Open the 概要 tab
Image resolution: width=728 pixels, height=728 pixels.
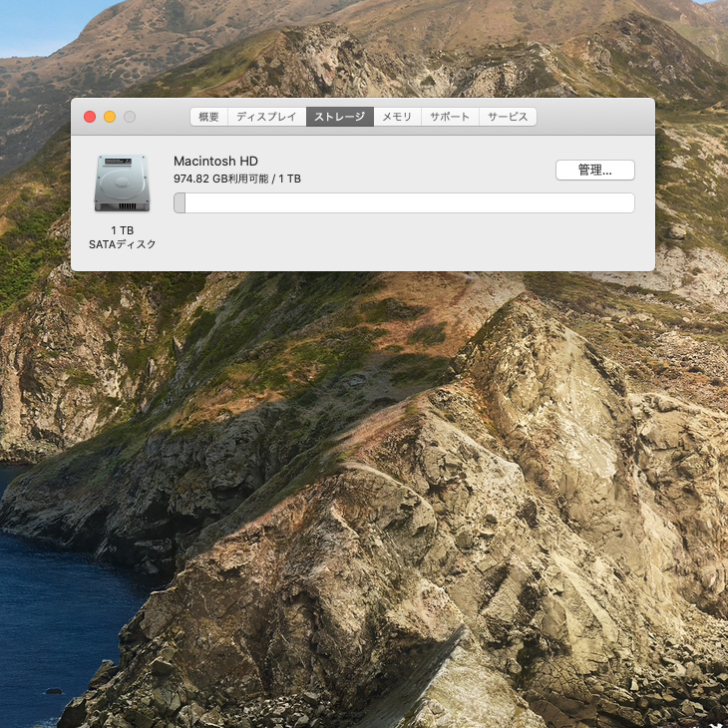click(x=209, y=117)
